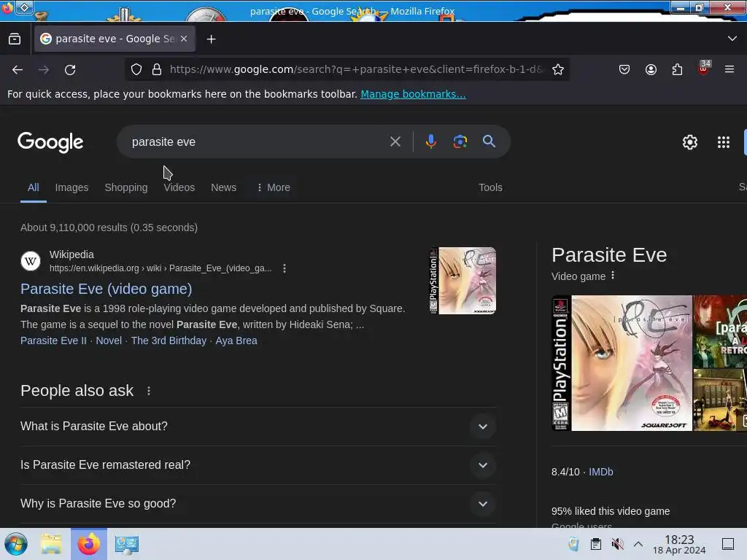The image size is (747, 560).
Task: Open The 3rd Birthday sublink
Action: 169,341
